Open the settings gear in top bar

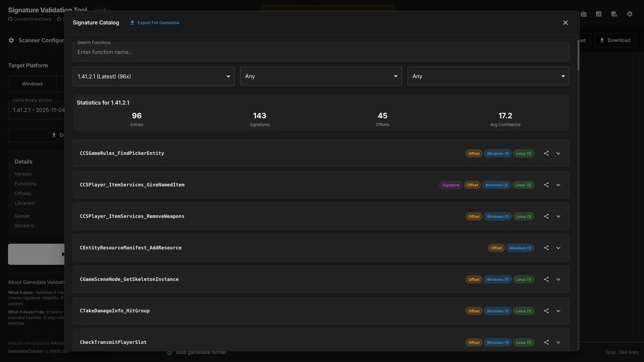630,14
